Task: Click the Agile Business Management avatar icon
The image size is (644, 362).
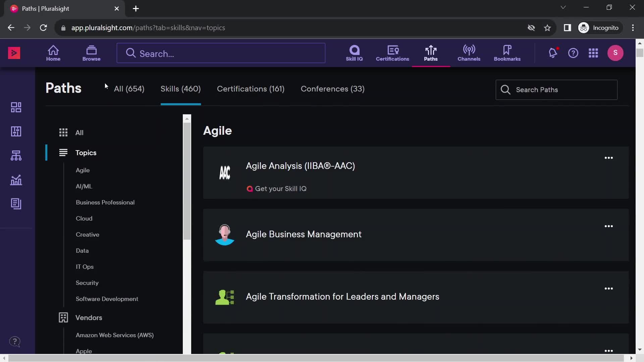Action: (225, 235)
